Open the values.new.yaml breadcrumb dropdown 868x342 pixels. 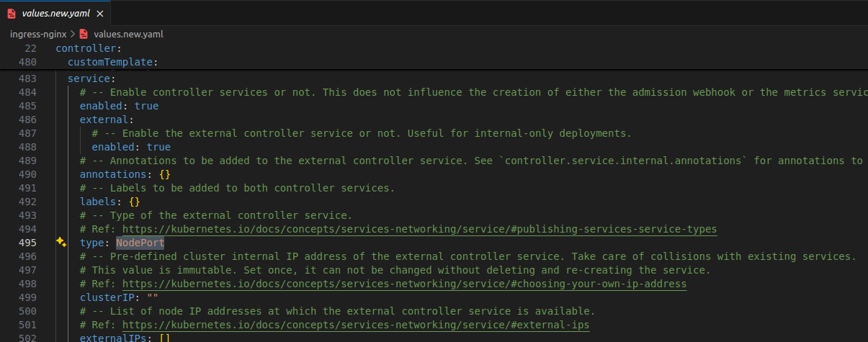coord(128,34)
